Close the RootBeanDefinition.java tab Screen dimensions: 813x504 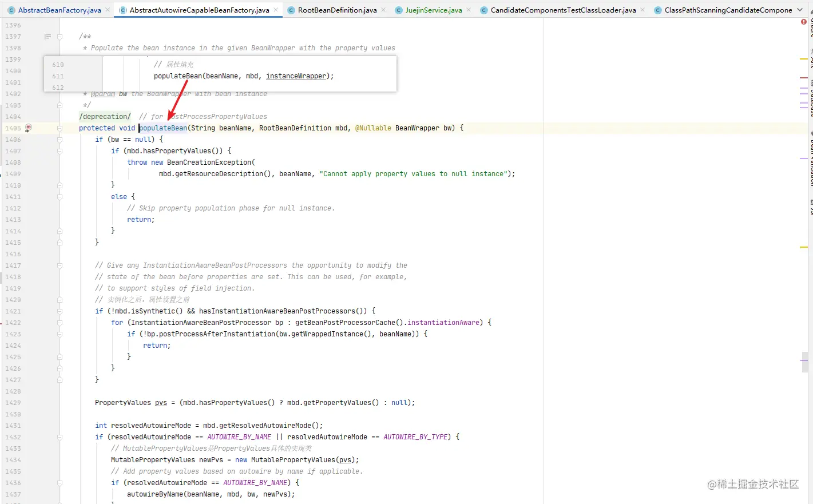[x=383, y=10]
